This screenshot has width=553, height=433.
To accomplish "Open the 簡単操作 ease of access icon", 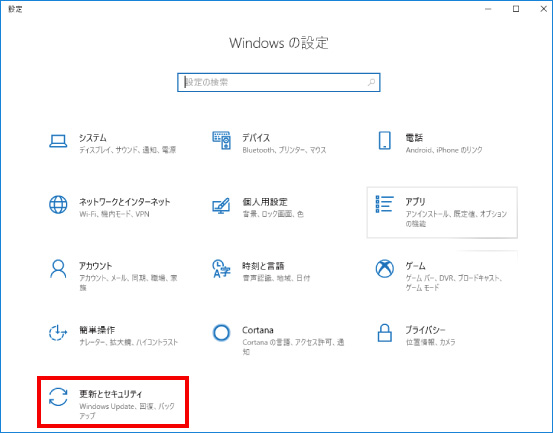I will tap(57, 333).
